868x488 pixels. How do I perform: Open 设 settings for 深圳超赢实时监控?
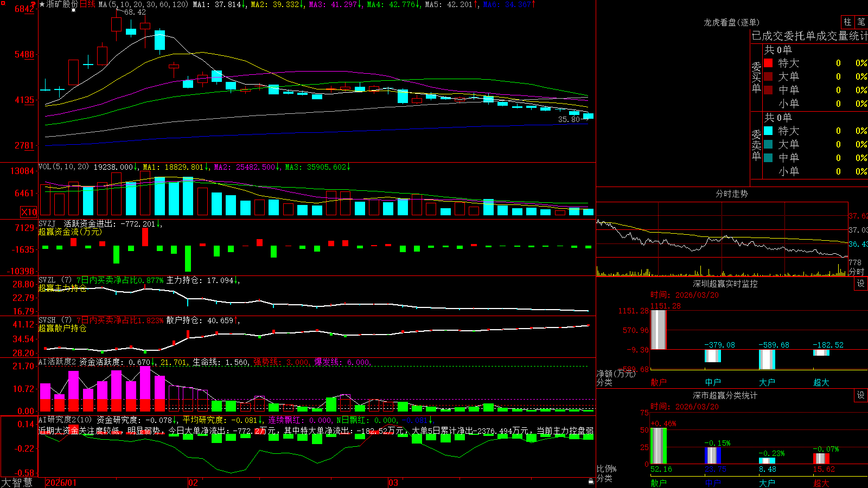click(x=861, y=284)
